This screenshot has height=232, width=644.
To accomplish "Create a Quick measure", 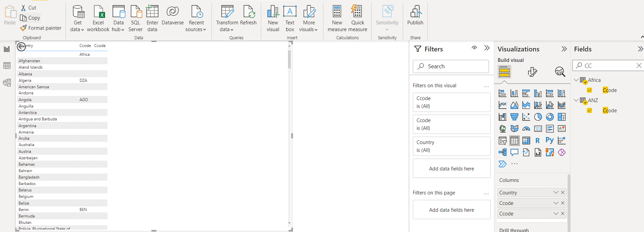I will pyautogui.click(x=357, y=19).
